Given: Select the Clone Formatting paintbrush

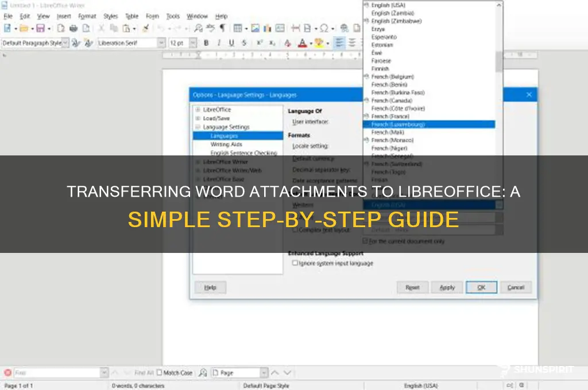Looking at the screenshot, I should click(x=146, y=28).
